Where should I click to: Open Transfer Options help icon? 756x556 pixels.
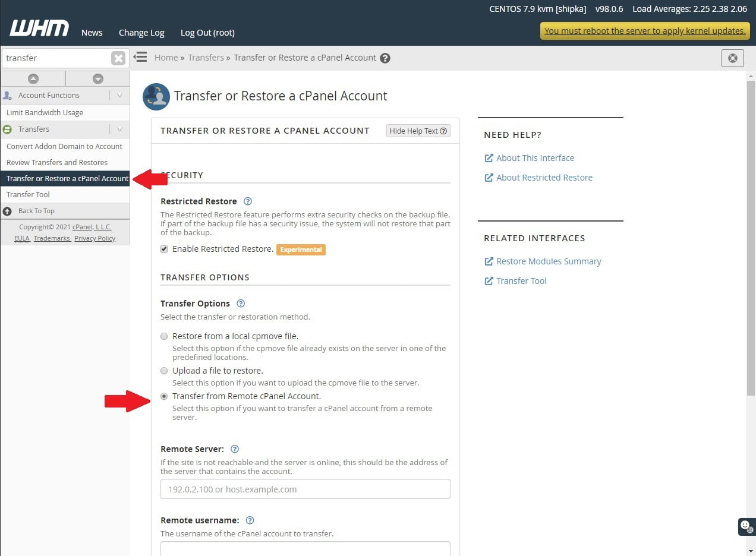[241, 304]
